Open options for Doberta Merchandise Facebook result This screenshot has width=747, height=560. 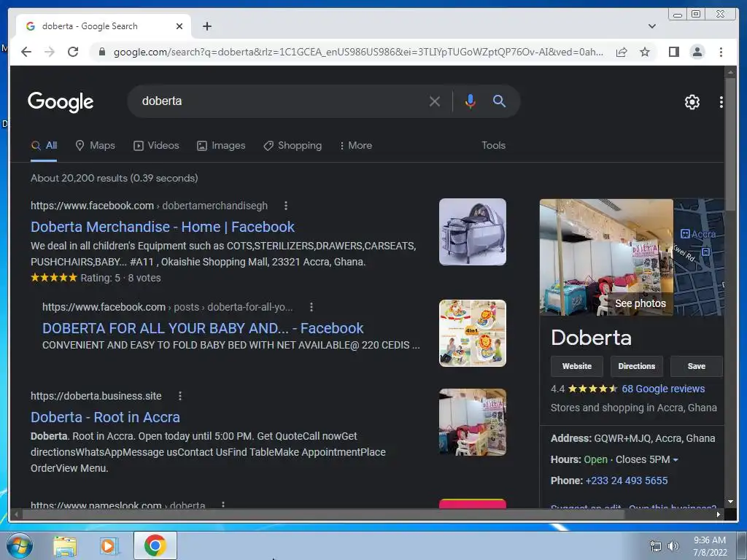click(286, 206)
